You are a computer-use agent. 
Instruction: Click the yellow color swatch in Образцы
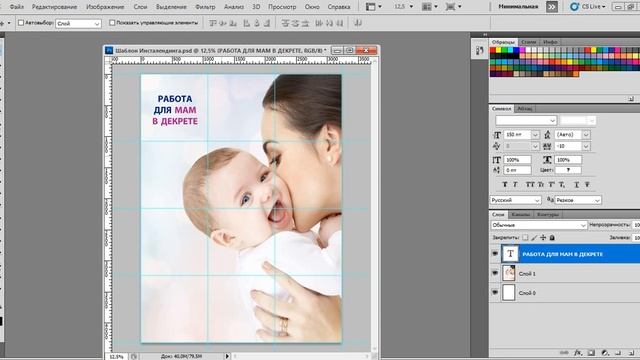[x=498, y=50]
